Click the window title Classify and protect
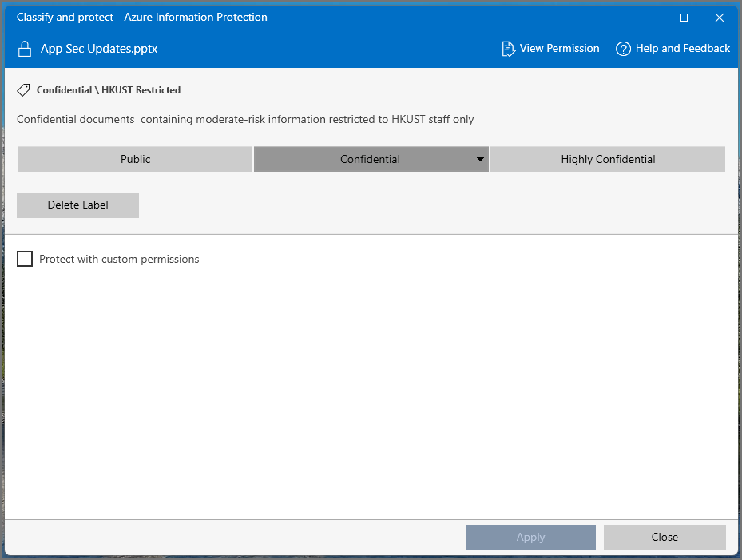742x560 pixels. (x=142, y=17)
